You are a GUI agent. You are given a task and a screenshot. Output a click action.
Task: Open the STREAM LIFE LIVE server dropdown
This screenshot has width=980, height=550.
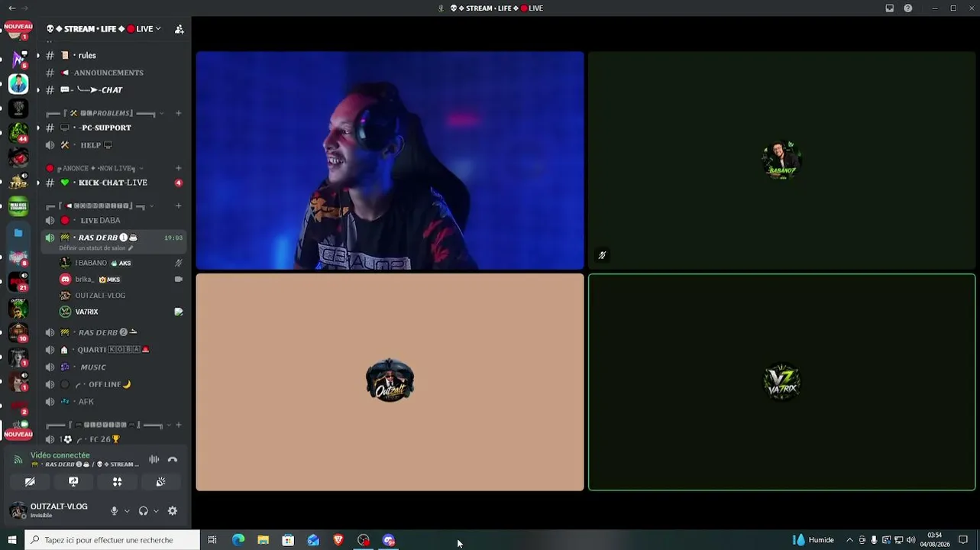point(103,29)
